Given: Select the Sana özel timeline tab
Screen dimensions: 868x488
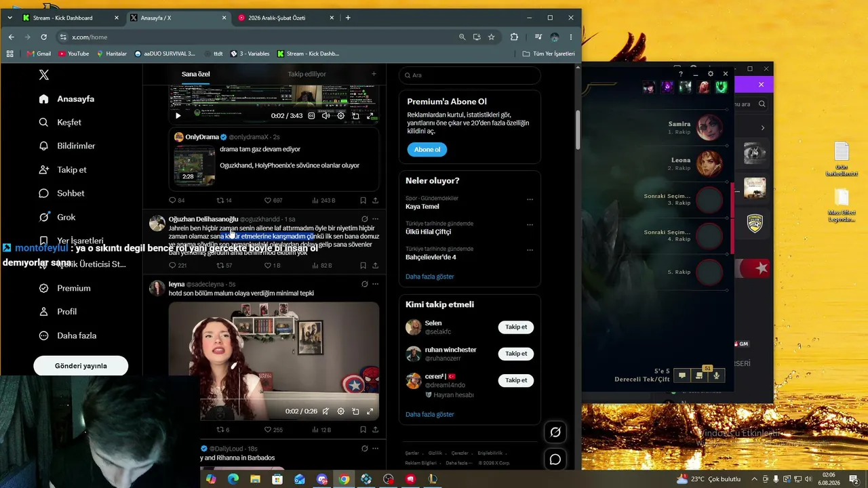Looking at the screenshot, I should pos(196,75).
